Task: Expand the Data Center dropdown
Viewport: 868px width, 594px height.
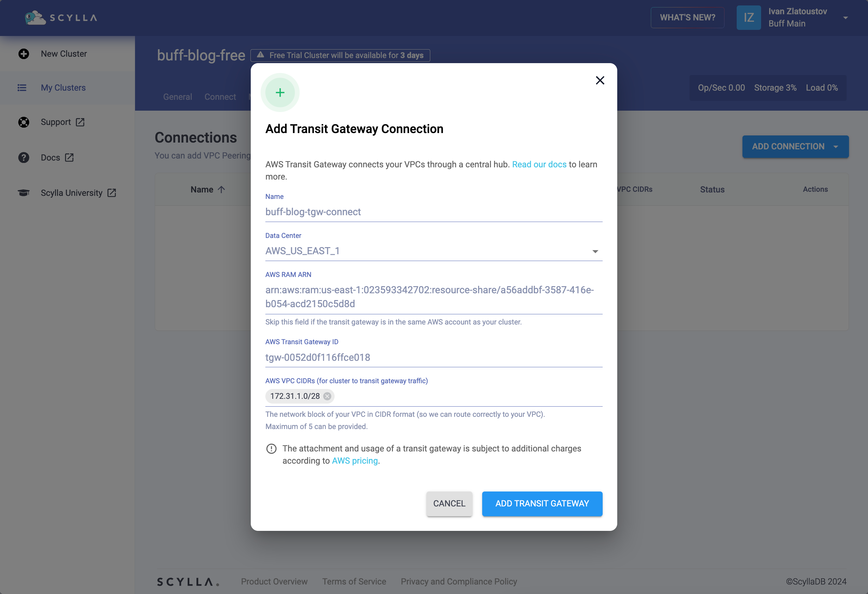Action: tap(595, 252)
